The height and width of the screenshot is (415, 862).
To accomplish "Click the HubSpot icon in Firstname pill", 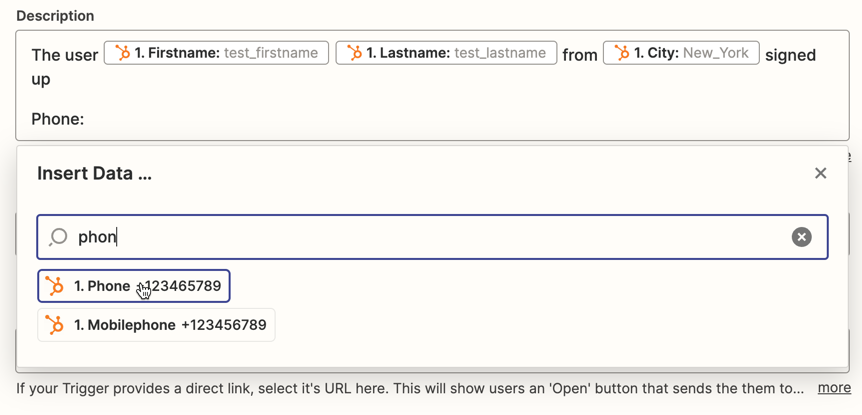I will (122, 53).
